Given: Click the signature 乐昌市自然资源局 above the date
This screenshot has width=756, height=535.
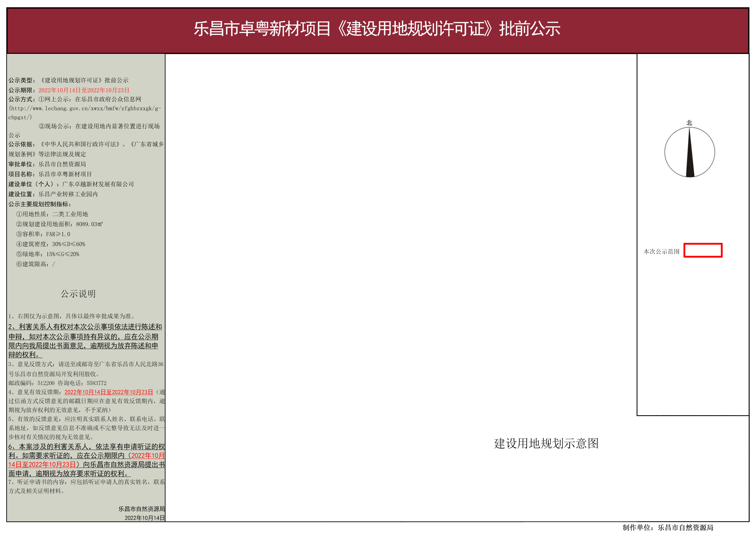Looking at the screenshot, I should click(x=142, y=509).
